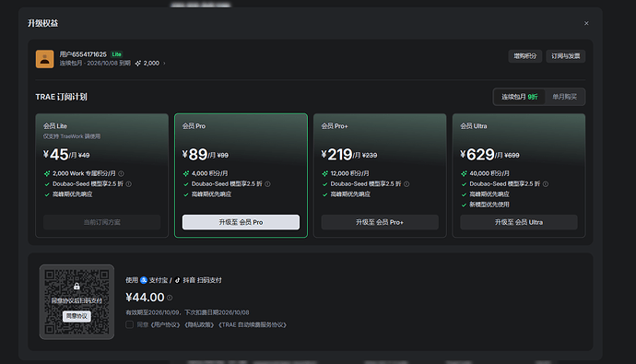Click the TRAE 订阅计划 heading
The image size is (636, 364).
pos(61,97)
